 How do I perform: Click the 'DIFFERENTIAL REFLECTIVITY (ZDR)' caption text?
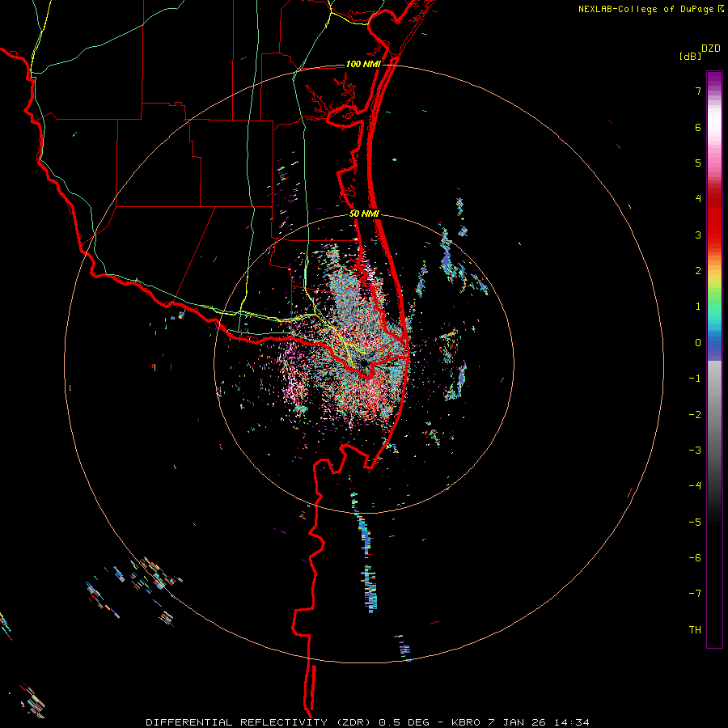(x=259, y=722)
